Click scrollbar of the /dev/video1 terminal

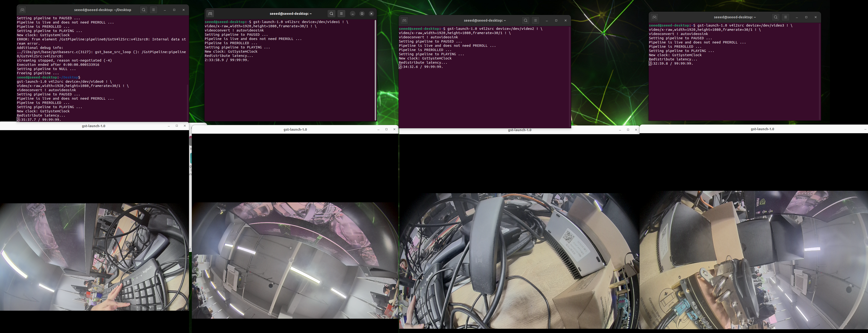(375, 70)
